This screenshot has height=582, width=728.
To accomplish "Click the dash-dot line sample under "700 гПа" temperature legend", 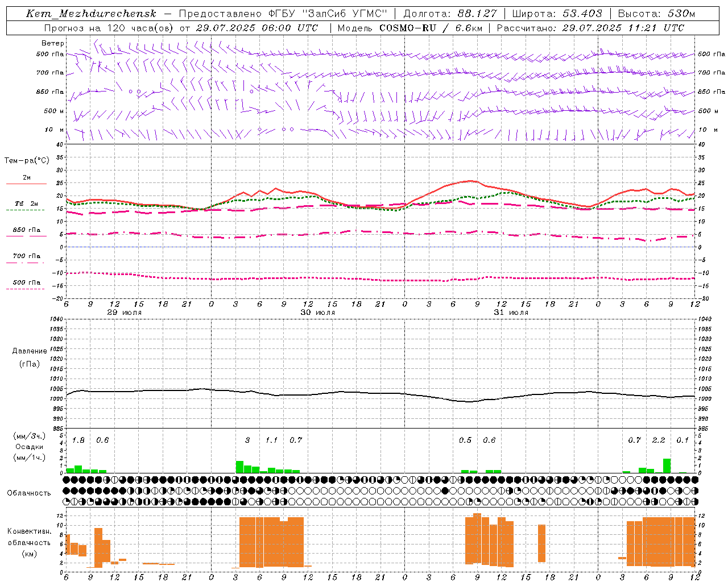I will (25, 263).
